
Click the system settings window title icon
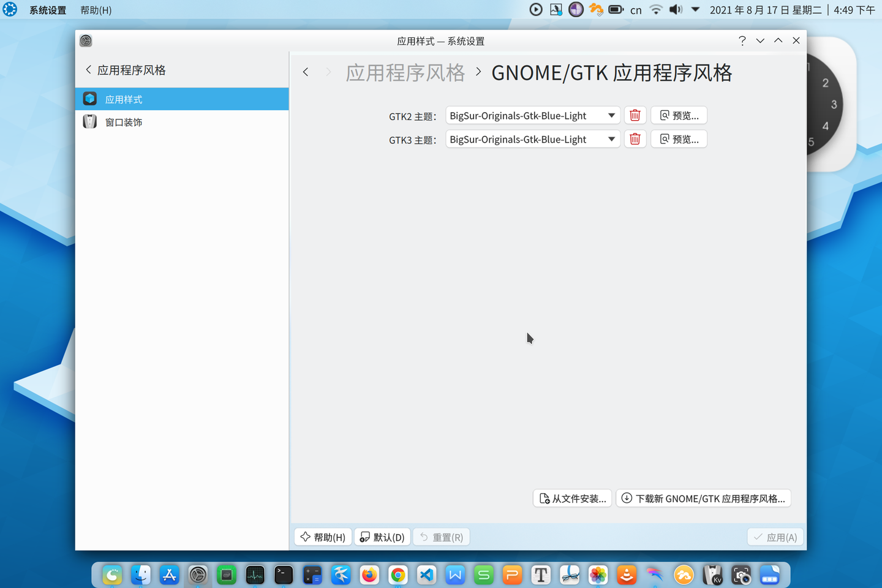coord(86,40)
